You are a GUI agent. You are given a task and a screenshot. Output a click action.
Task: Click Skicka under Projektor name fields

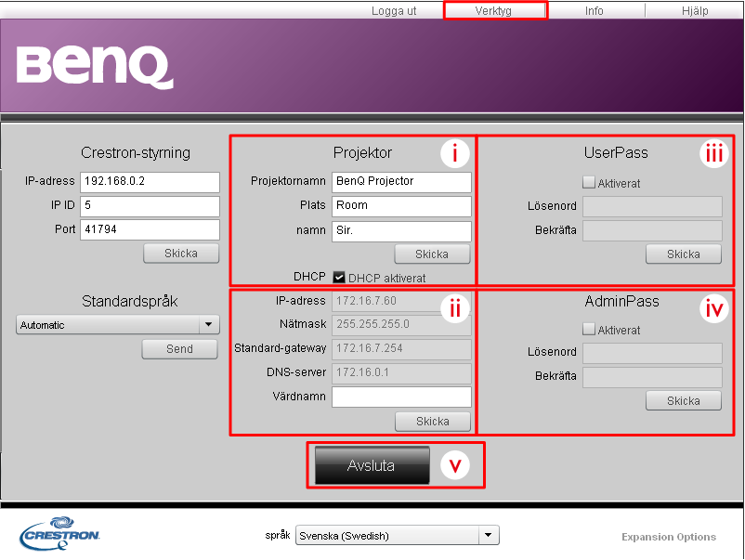tap(432, 254)
